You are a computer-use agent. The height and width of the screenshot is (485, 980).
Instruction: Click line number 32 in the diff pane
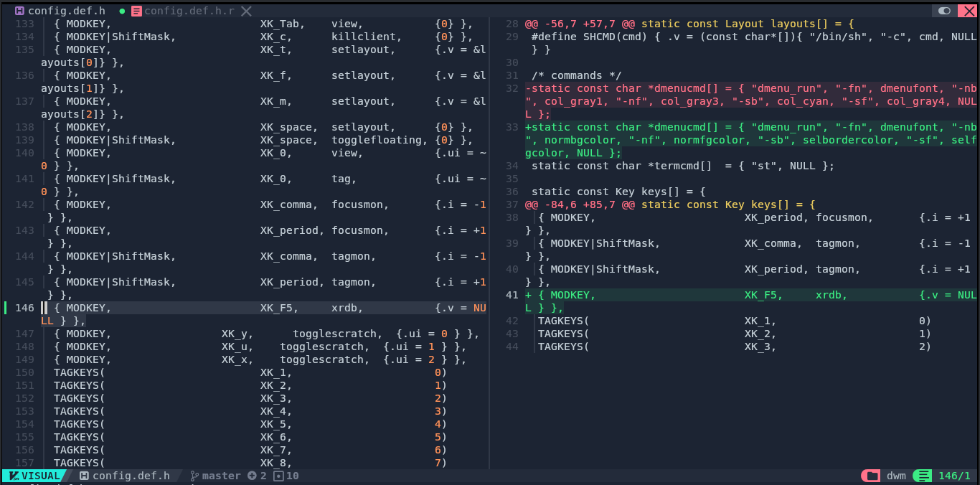click(512, 88)
